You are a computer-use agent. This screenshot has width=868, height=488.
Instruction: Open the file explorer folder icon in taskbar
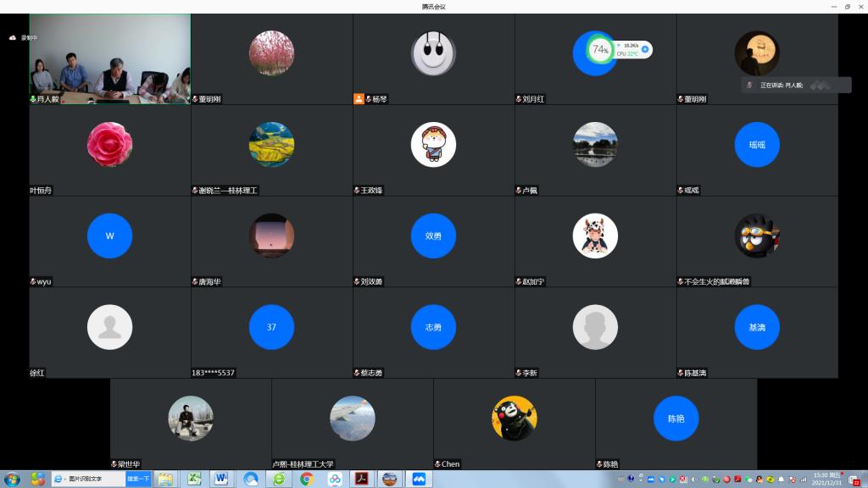pos(165,479)
